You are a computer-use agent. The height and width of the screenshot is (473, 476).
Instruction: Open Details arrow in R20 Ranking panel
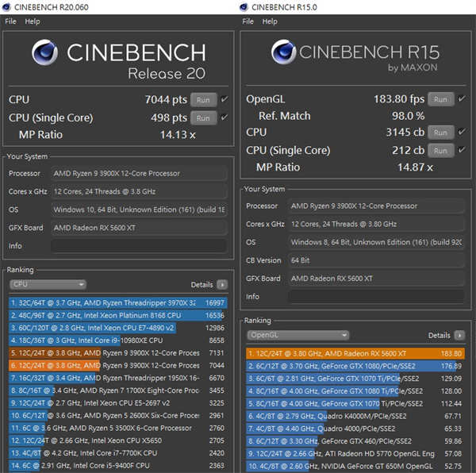(x=222, y=285)
